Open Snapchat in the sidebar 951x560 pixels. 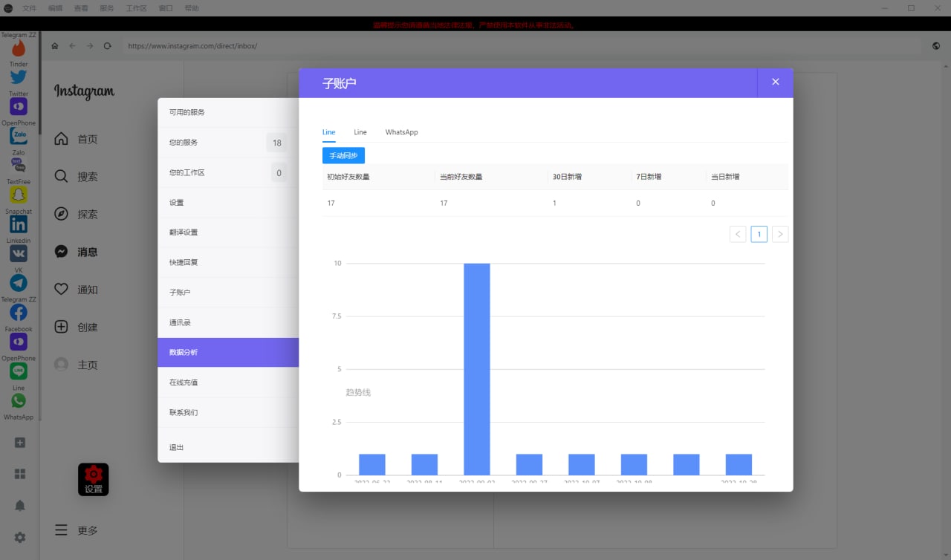[x=19, y=195]
